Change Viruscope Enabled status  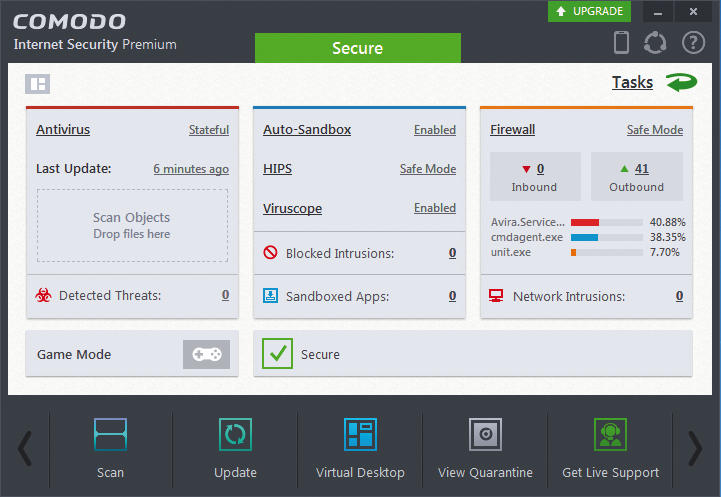point(435,208)
